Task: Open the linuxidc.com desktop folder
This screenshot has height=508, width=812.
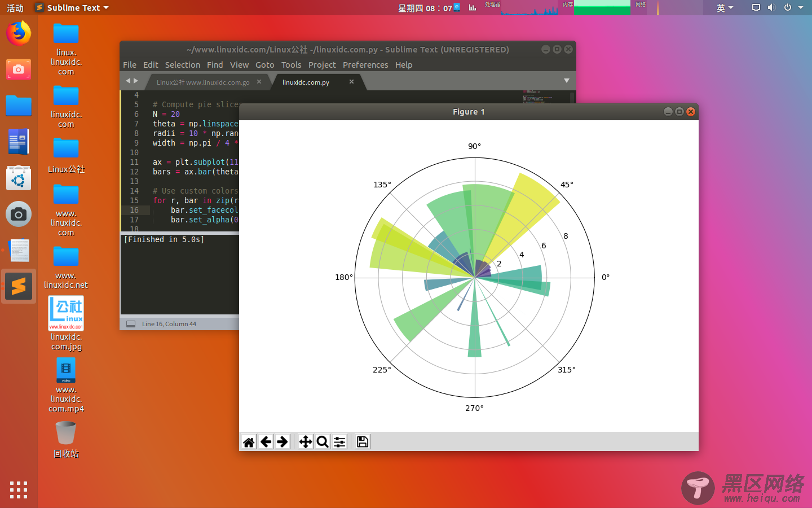Action: (x=66, y=107)
